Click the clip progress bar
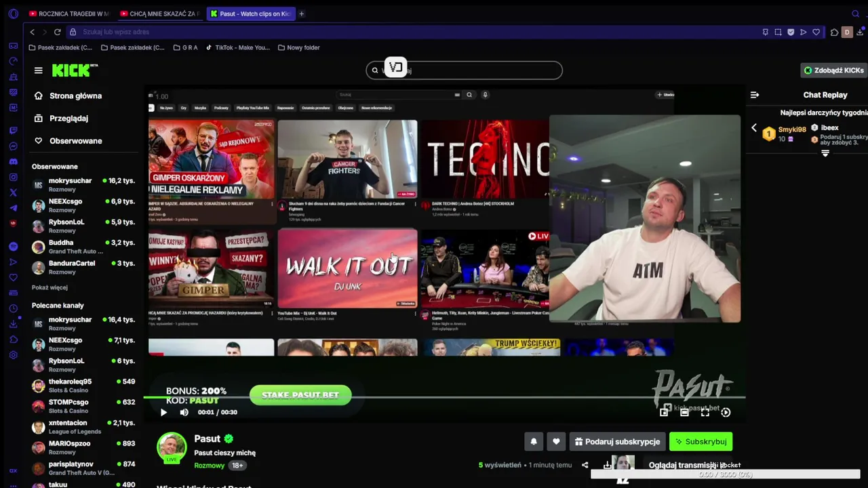Image resolution: width=868 pixels, height=488 pixels. point(444,398)
